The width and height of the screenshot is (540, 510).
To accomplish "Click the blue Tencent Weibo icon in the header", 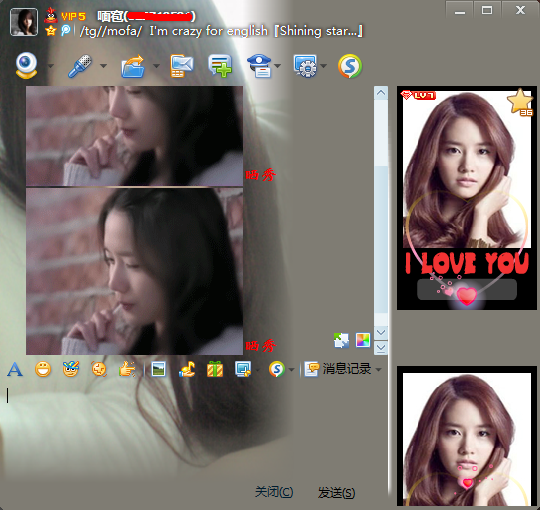I will coord(65,30).
